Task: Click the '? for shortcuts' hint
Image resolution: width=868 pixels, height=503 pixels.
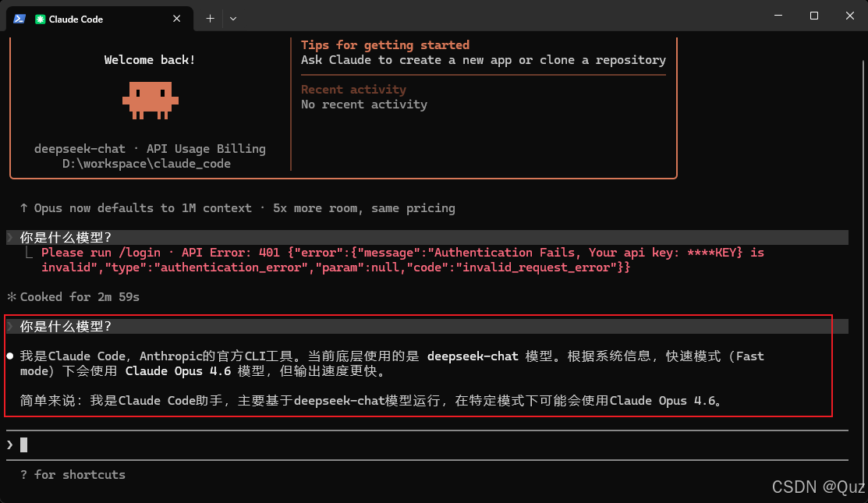Action: [x=73, y=475]
